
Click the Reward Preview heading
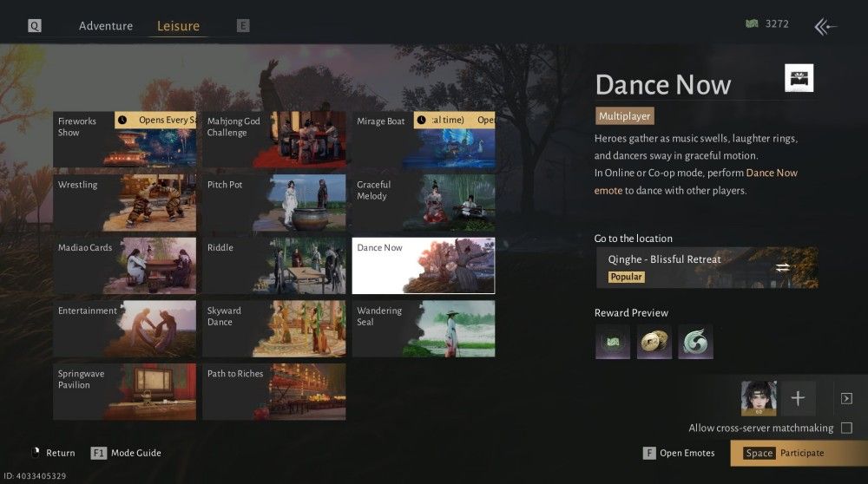click(x=631, y=312)
